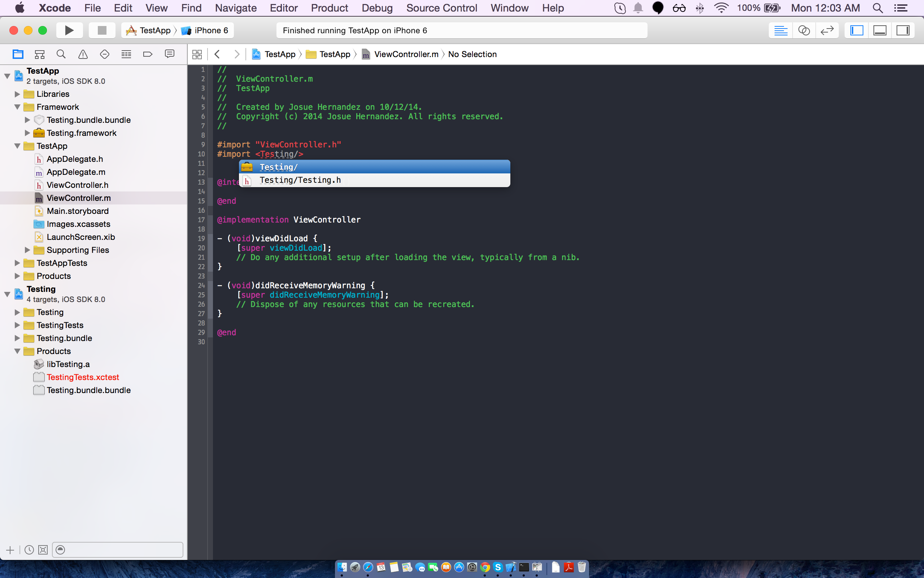The image size is (924, 578).
Task: Open the Test navigator diamond icon
Action: click(x=105, y=54)
